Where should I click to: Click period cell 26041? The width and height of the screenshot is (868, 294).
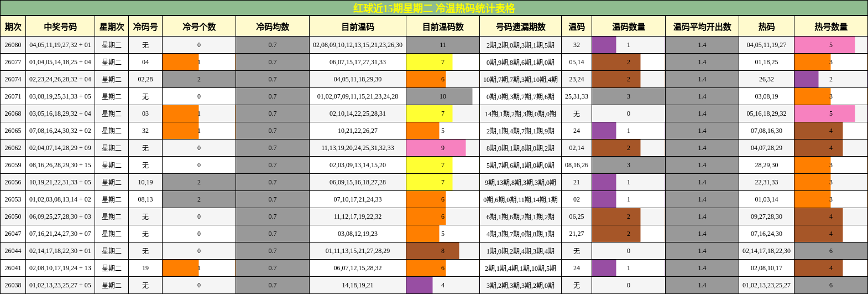[13, 268]
